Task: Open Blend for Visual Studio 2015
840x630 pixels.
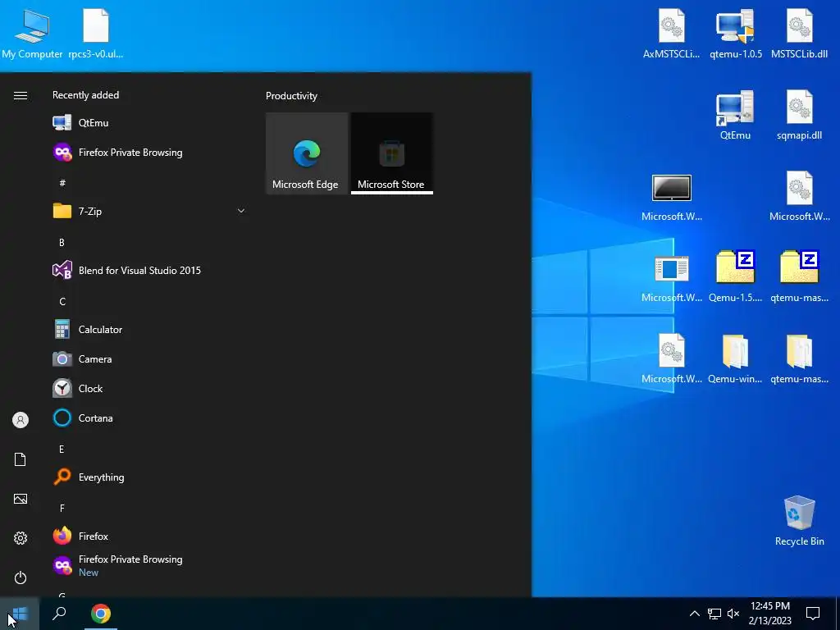Action: coord(149,270)
